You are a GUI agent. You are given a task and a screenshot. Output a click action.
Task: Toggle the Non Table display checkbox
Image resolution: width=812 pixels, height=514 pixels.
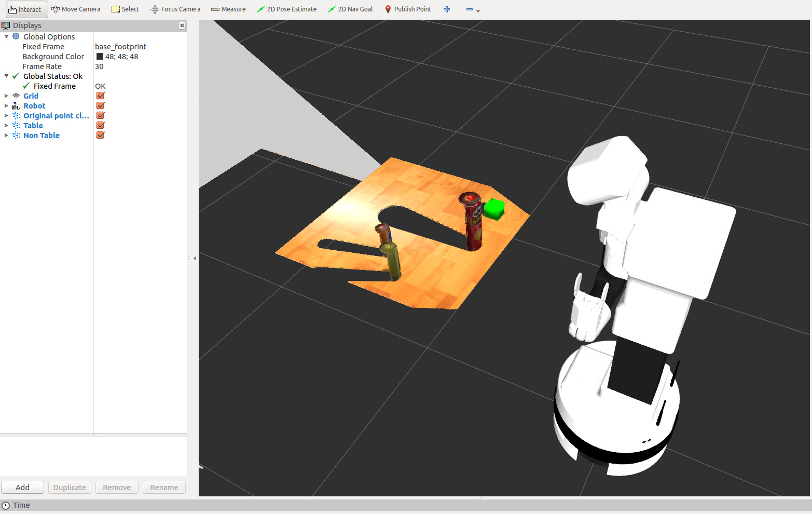pos(101,136)
